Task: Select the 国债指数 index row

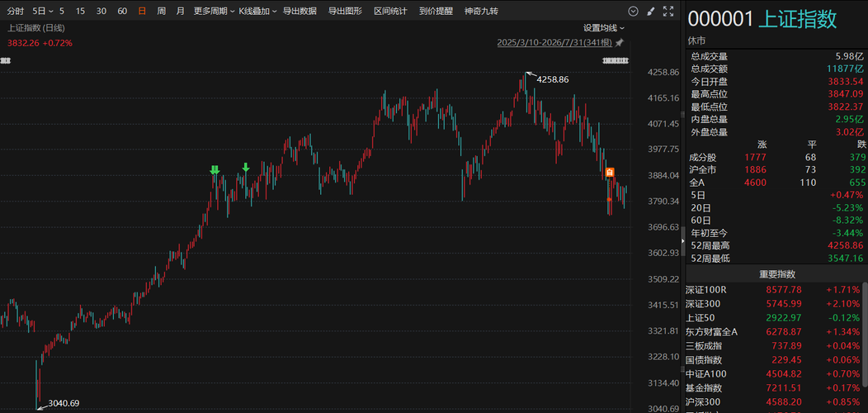Action: tap(773, 360)
